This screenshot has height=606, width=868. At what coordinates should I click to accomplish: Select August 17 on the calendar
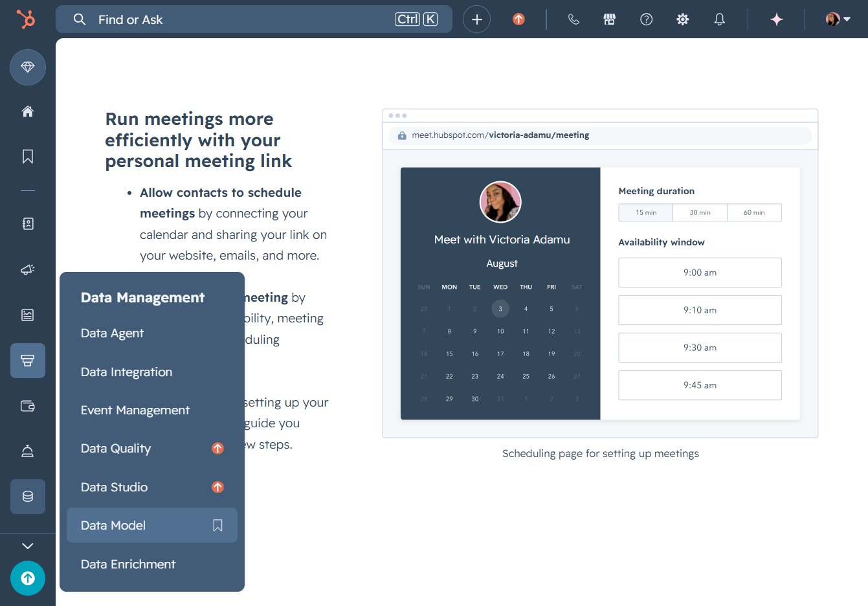[x=500, y=353]
